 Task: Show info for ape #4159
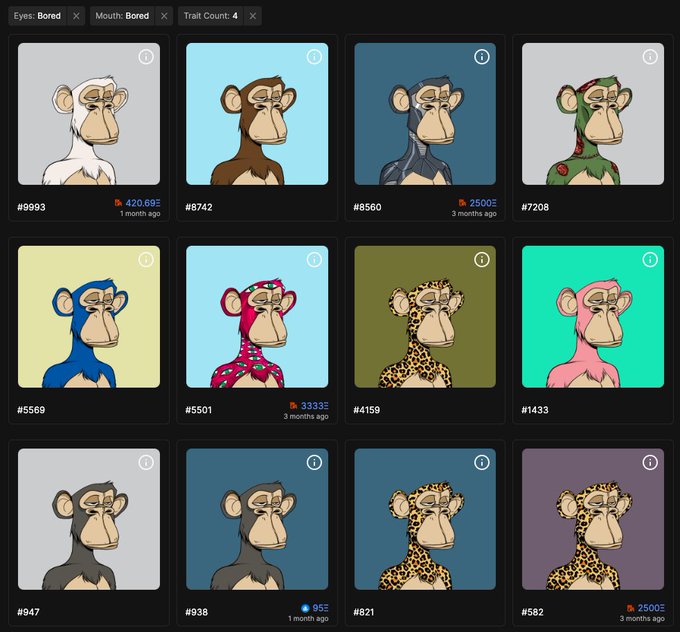[x=481, y=259]
